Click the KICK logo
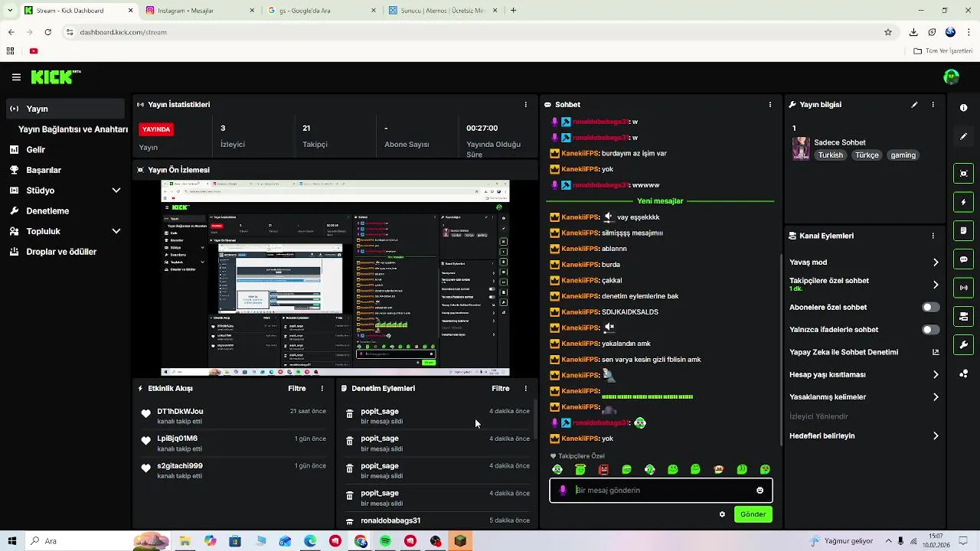The width and height of the screenshot is (980, 551). (52, 77)
